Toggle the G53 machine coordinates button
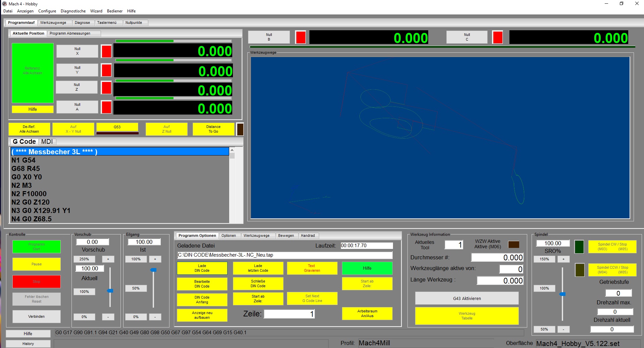The image size is (644, 348). click(x=117, y=127)
